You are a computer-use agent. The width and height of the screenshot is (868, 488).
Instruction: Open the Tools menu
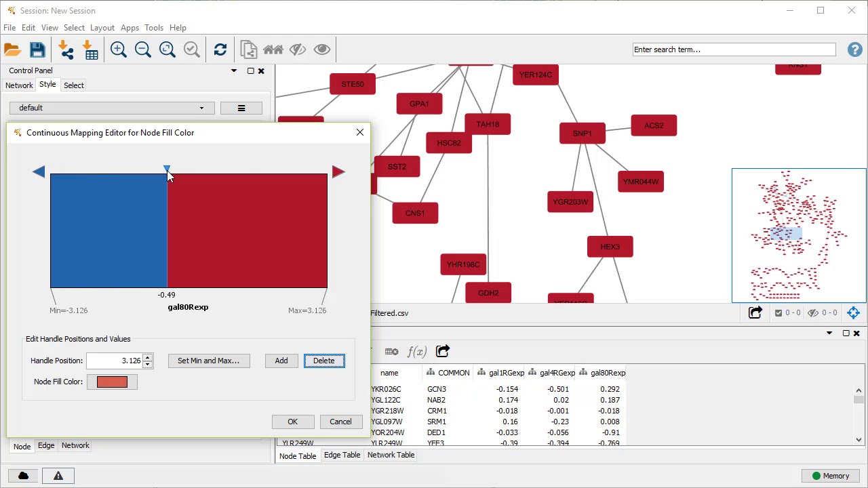point(154,28)
